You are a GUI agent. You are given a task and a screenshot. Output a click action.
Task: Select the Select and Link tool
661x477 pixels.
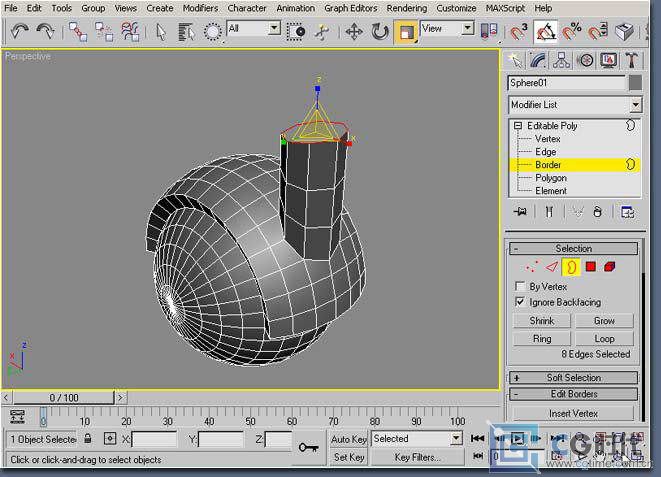click(78, 32)
